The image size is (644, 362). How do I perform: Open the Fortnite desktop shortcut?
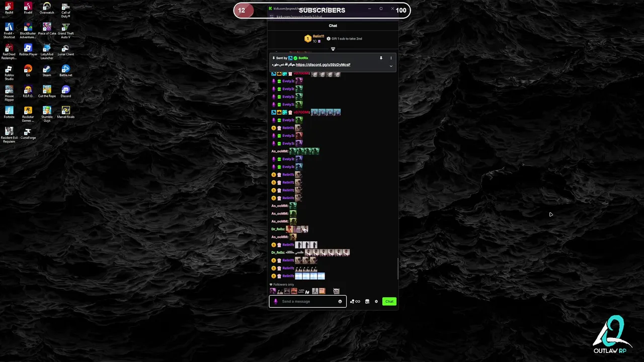pyautogui.click(x=9, y=112)
